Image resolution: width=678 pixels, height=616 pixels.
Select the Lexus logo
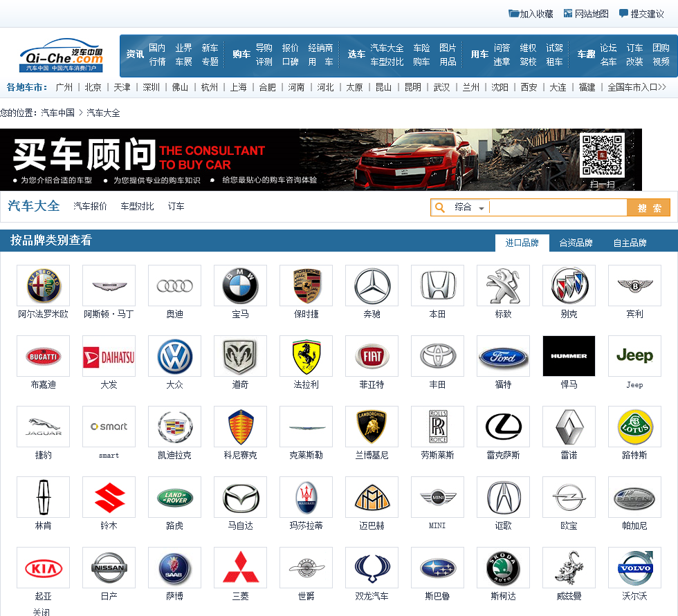504,427
